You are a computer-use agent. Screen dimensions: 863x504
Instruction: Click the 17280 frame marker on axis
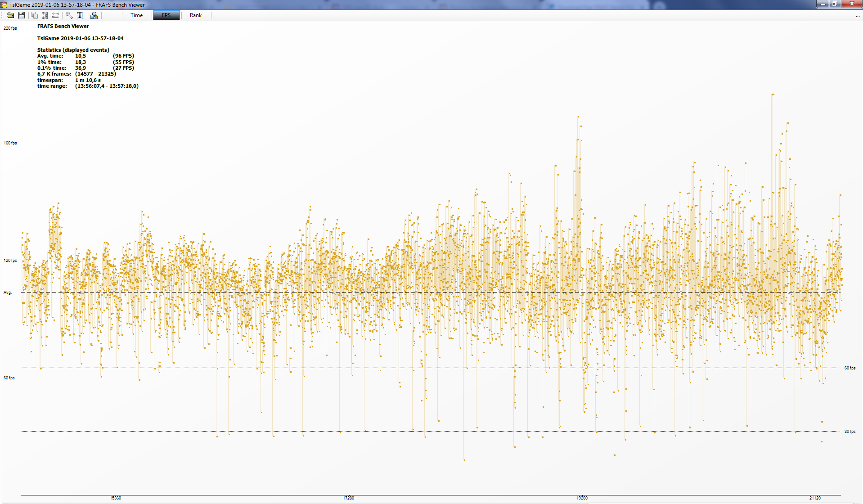[x=349, y=498]
